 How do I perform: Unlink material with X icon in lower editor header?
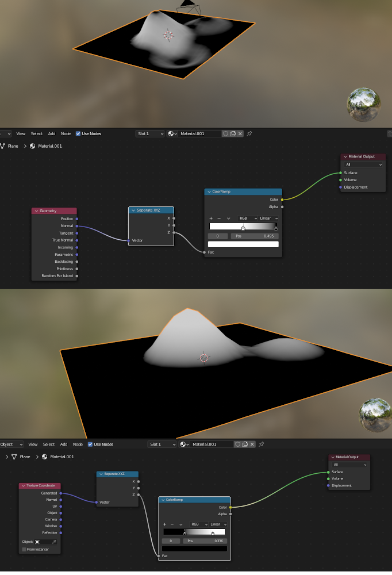[x=252, y=444]
